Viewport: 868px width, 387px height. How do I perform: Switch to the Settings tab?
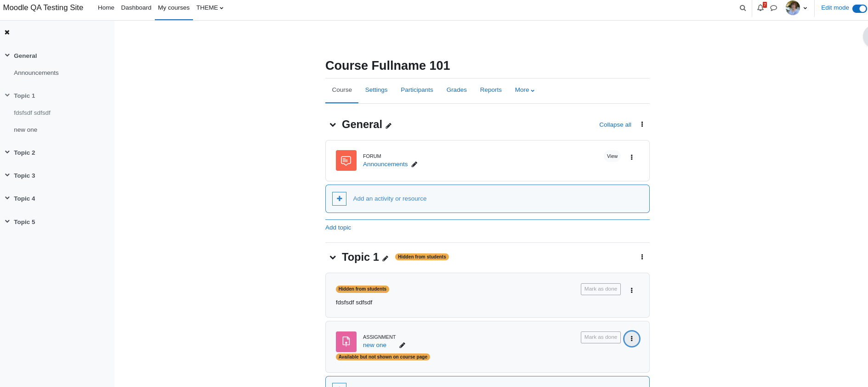coord(376,90)
